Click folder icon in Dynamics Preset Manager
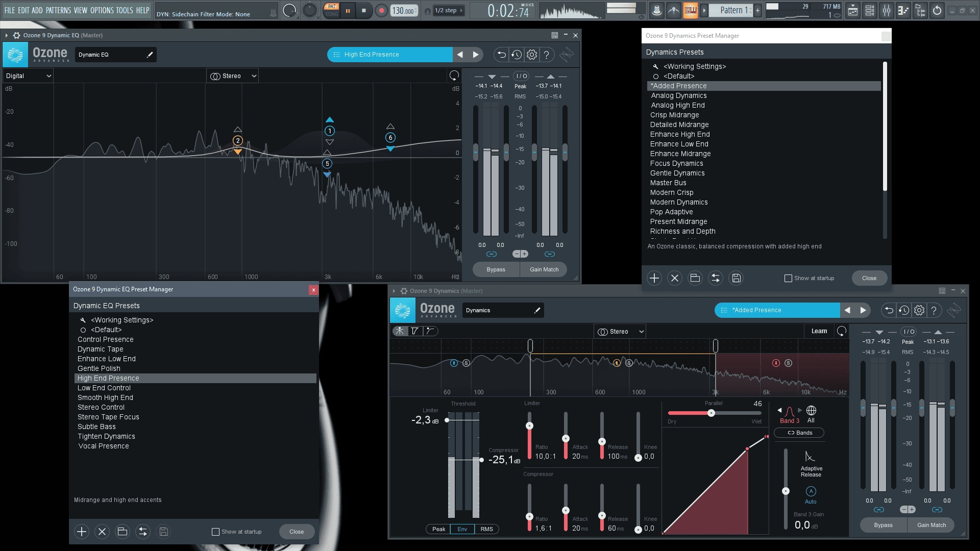The image size is (980, 551). (x=695, y=278)
